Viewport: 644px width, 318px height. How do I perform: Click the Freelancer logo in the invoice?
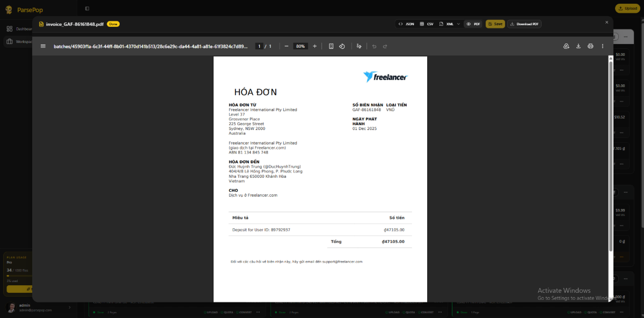pyautogui.click(x=385, y=77)
